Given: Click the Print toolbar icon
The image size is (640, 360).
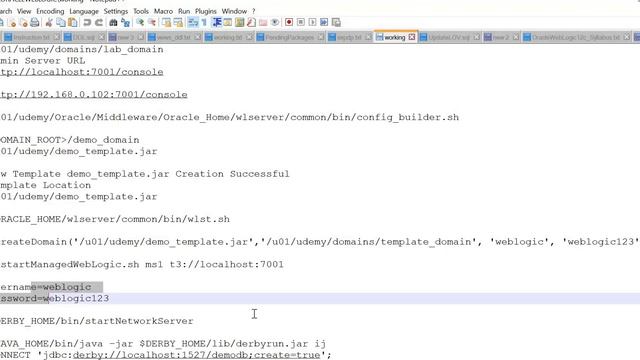Looking at the screenshot, I should [35, 22].
